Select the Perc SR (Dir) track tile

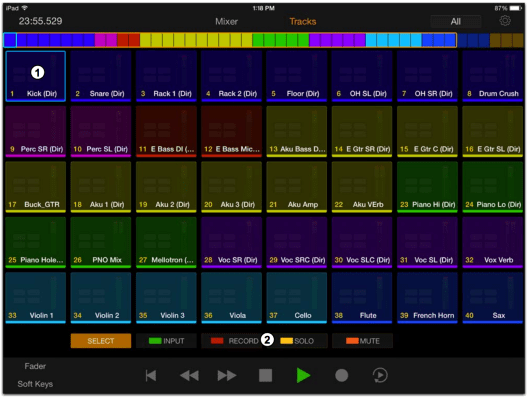coord(35,132)
